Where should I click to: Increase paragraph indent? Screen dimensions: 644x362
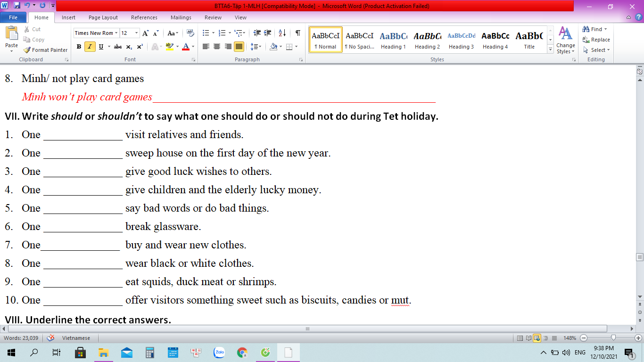(268, 33)
